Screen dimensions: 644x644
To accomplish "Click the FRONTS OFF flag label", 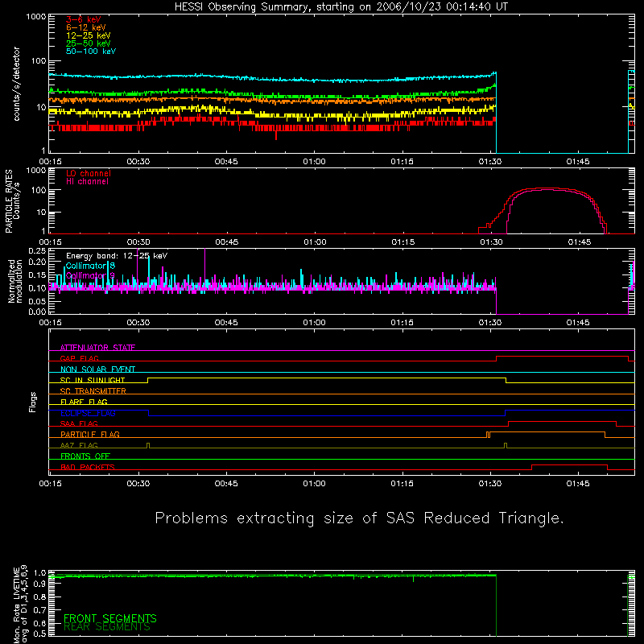I will [85, 456].
